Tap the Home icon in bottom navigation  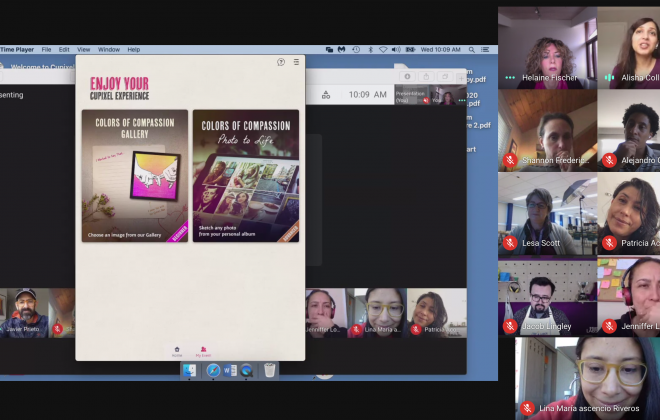(x=177, y=351)
